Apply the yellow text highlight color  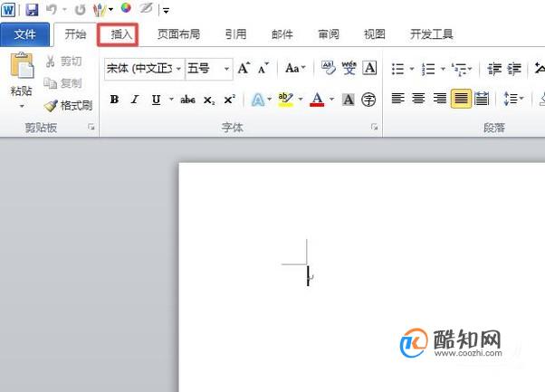click(285, 100)
